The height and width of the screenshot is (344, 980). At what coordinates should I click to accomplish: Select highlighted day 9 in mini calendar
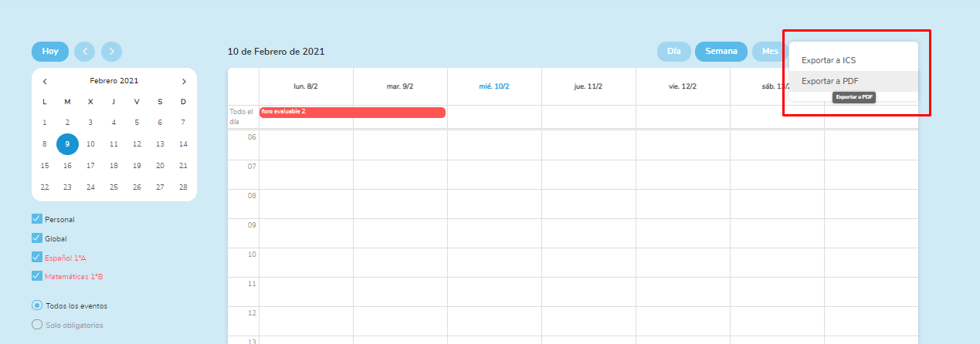[67, 144]
